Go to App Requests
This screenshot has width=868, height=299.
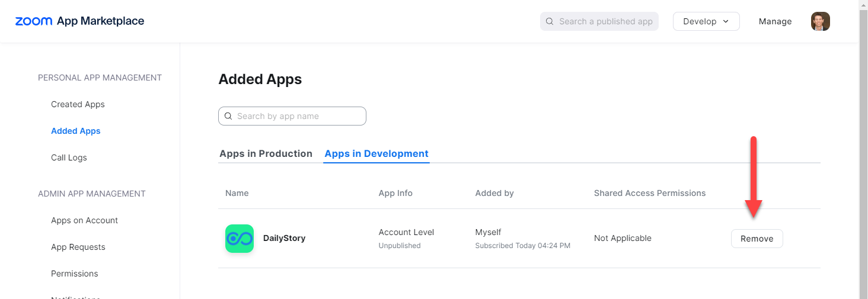point(78,247)
